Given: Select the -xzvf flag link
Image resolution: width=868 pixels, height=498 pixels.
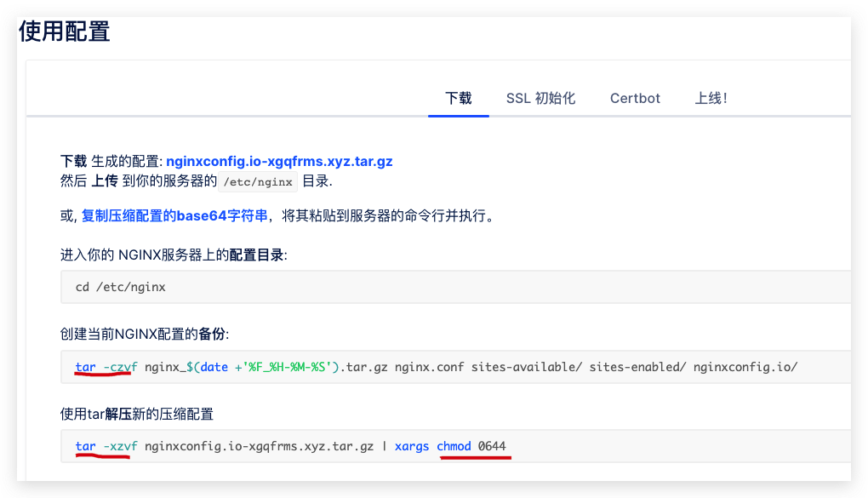Looking at the screenshot, I should pyautogui.click(x=118, y=445).
